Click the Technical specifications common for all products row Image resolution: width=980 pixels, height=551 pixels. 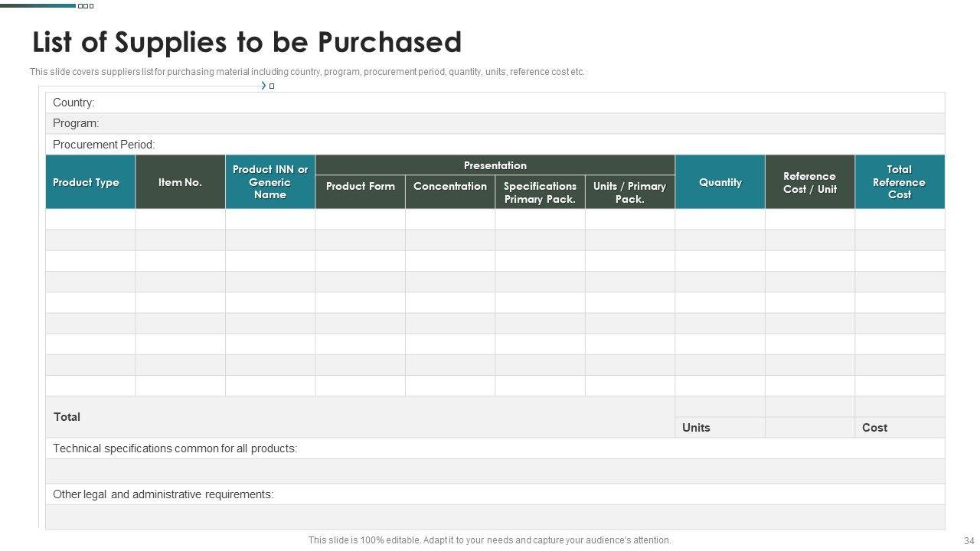(x=495, y=448)
